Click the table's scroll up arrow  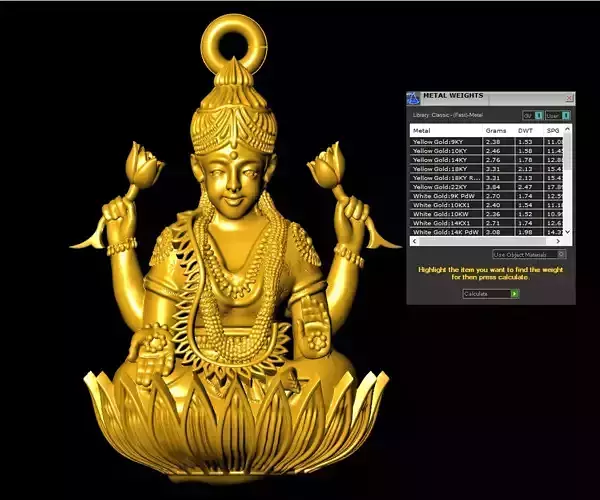pyautogui.click(x=567, y=129)
